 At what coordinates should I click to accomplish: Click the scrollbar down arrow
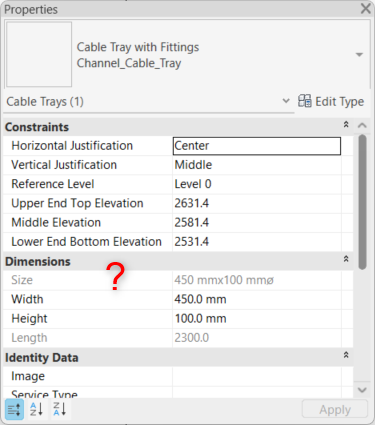pyautogui.click(x=362, y=390)
